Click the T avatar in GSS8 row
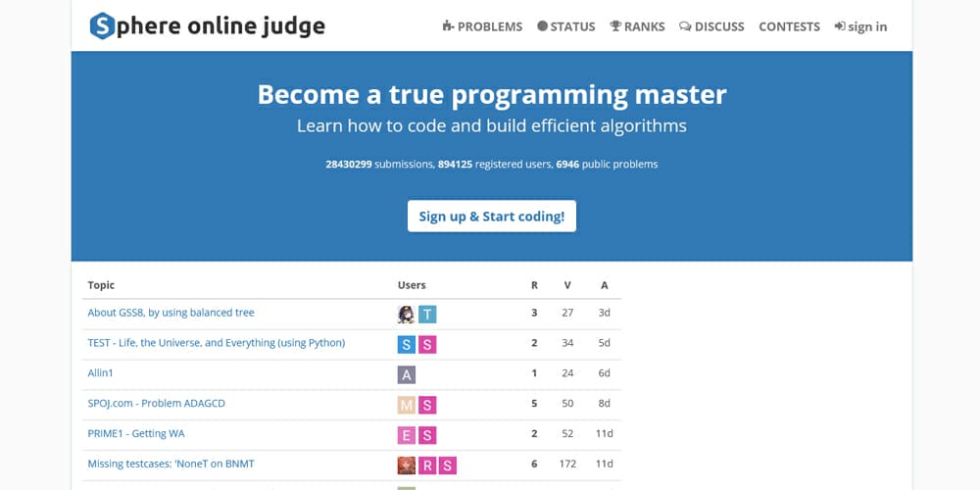980x490 pixels. 427,315
